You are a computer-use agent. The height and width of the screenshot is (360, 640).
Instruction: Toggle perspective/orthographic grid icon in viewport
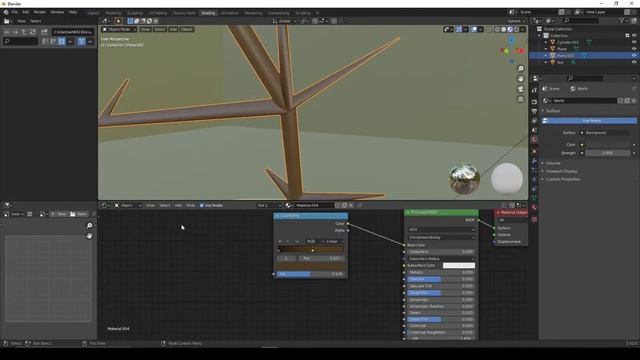click(x=520, y=99)
